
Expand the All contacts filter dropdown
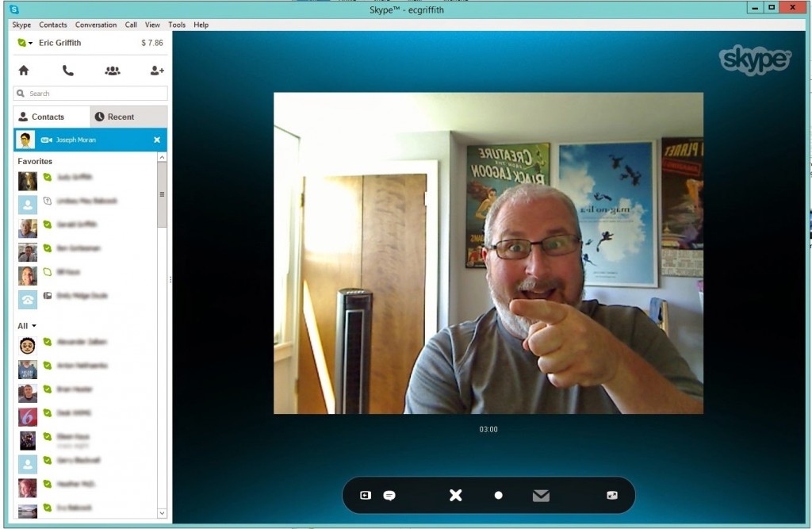pyautogui.click(x=27, y=326)
